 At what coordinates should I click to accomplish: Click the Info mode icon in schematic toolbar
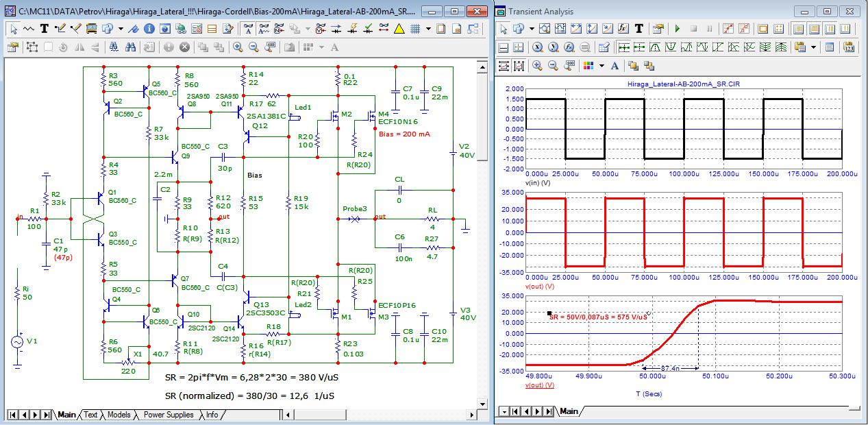(149, 29)
